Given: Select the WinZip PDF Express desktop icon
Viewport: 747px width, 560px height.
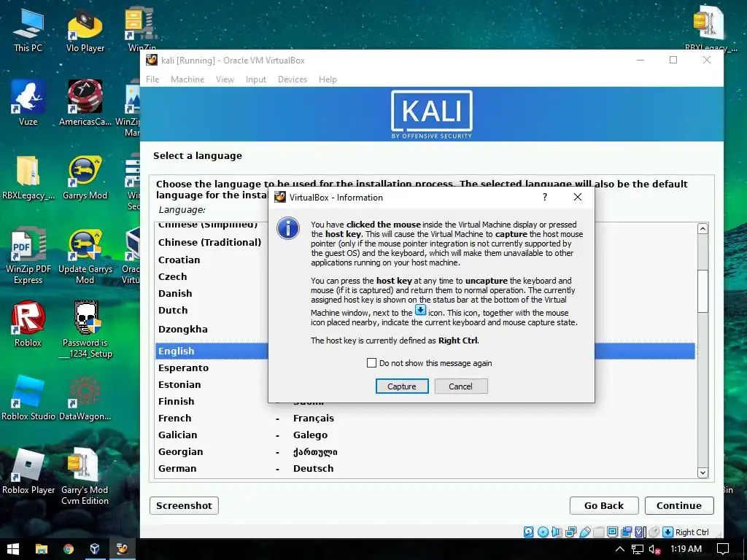Looking at the screenshot, I should coord(28,256).
